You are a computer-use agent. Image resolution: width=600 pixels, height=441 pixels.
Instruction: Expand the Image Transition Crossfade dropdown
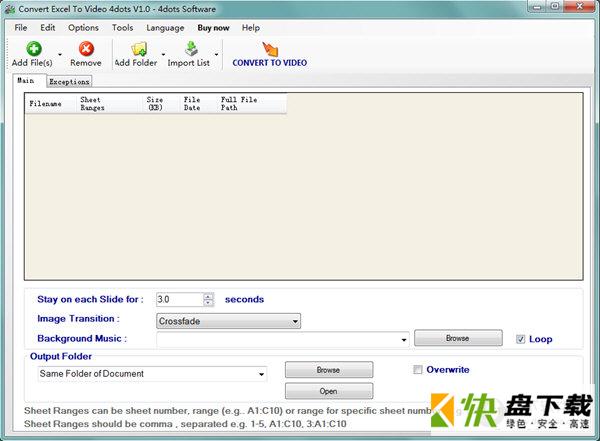[x=295, y=321]
